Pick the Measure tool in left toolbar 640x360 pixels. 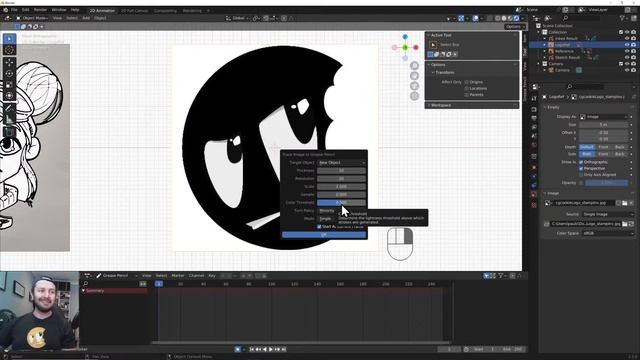tap(9, 119)
